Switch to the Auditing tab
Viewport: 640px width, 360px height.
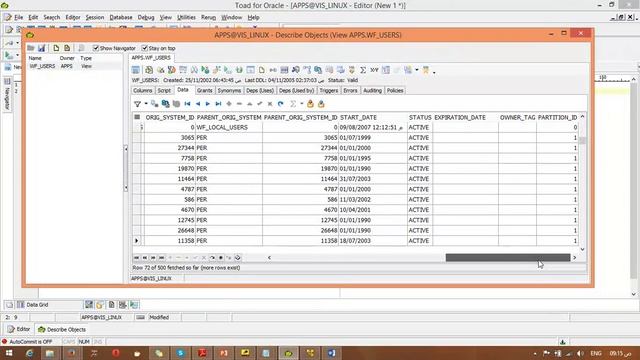tap(372, 91)
